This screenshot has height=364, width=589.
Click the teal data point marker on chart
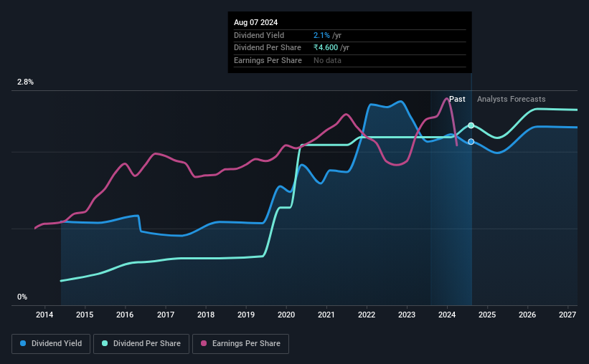point(471,125)
